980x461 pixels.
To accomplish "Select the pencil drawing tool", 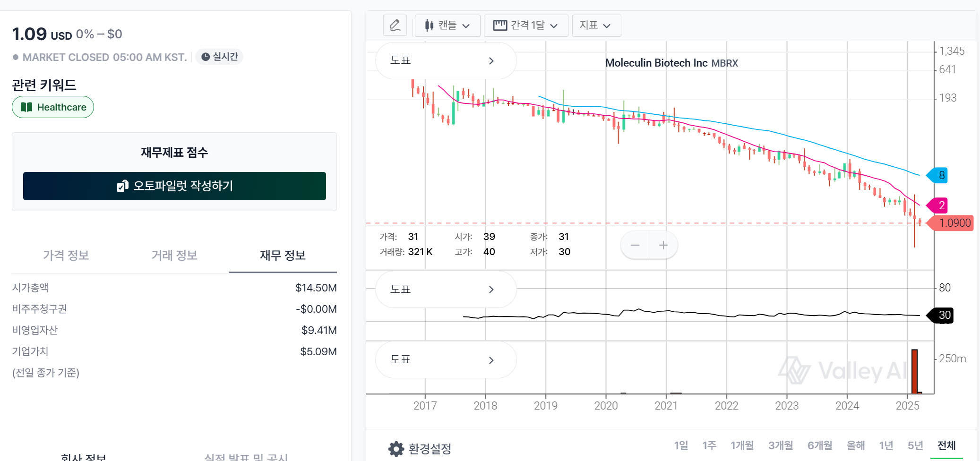I will [x=395, y=25].
